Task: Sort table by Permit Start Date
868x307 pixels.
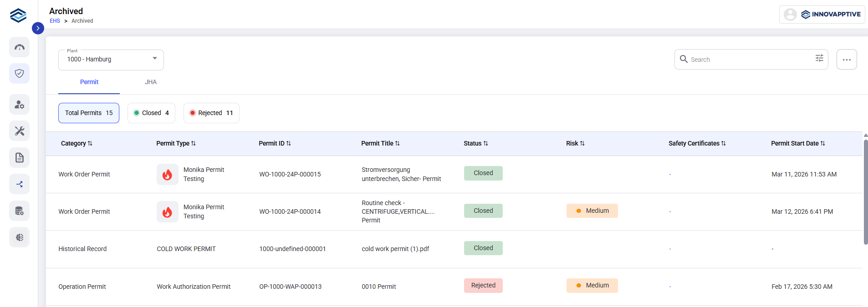Action: tap(798, 143)
